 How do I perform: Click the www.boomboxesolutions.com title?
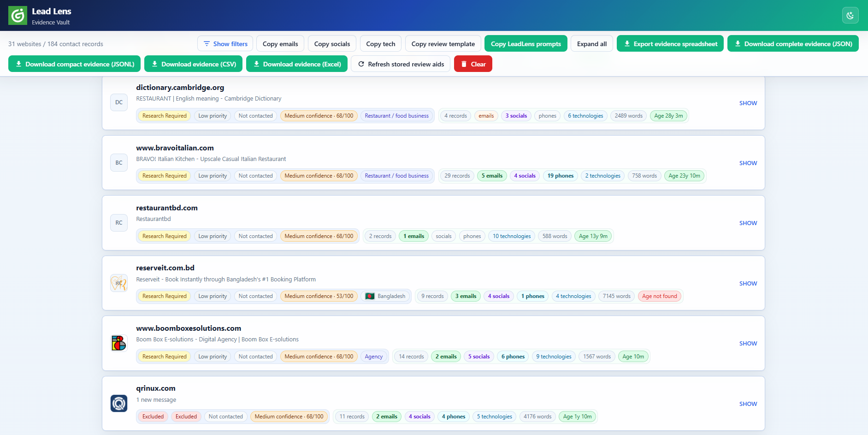189,328
